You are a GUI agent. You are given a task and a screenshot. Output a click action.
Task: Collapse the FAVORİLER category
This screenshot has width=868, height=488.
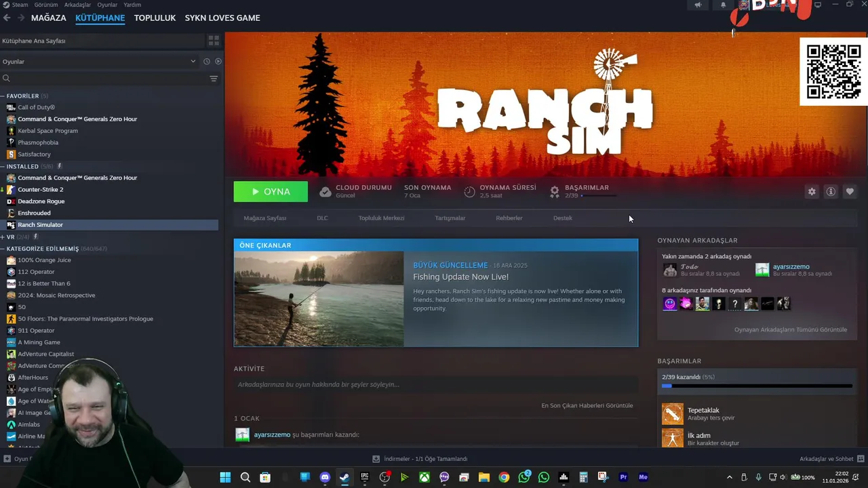pyautogui.click(x=3, y=96)
